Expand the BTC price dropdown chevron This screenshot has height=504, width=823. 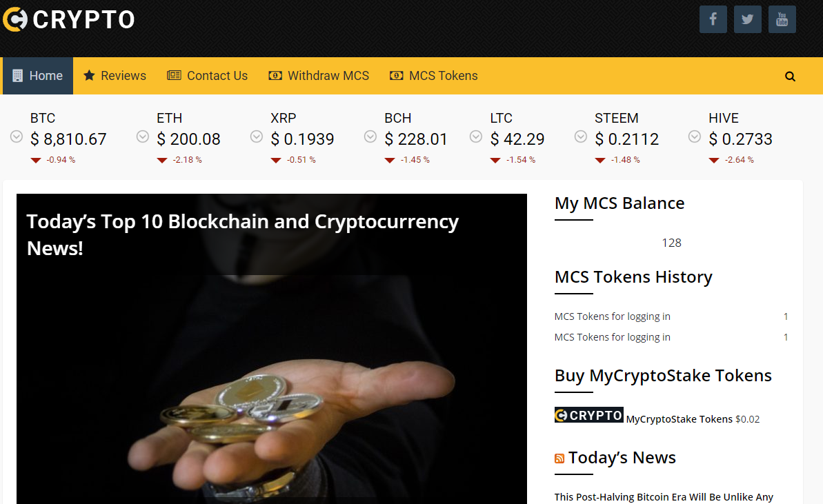tap(17, 137)
